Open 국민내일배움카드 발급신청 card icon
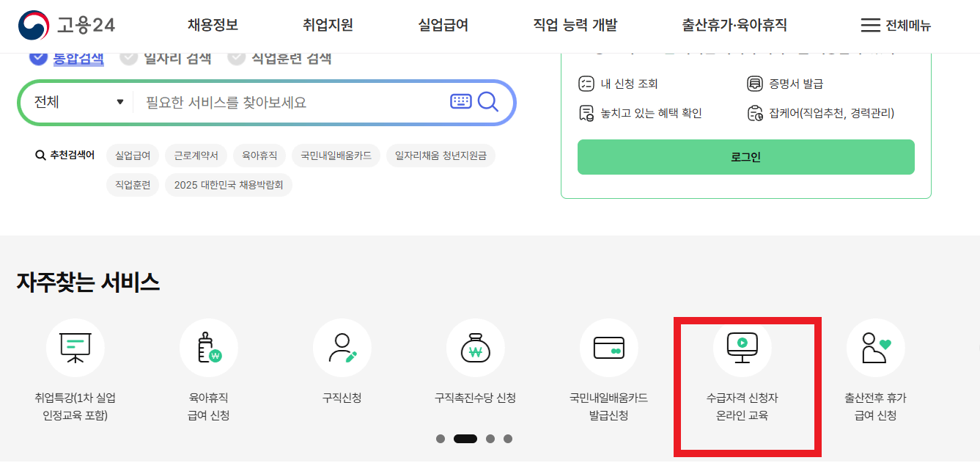The height and width of the screenshot is (463, 980). point(608,348)
